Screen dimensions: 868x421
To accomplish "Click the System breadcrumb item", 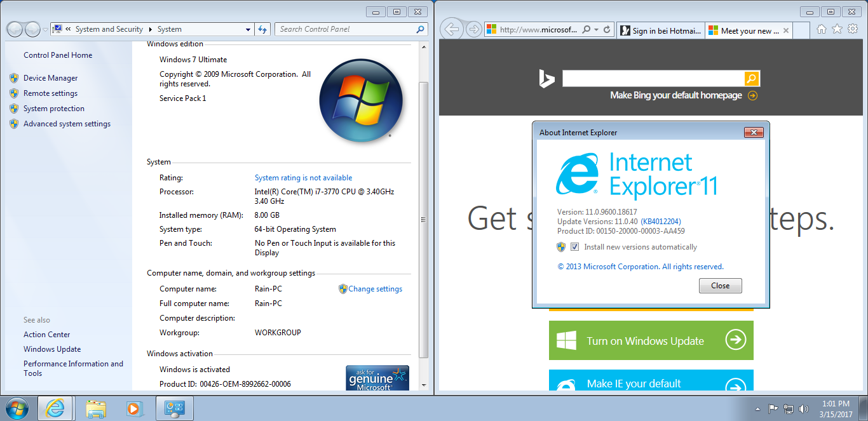I will (x=170, y=29).
